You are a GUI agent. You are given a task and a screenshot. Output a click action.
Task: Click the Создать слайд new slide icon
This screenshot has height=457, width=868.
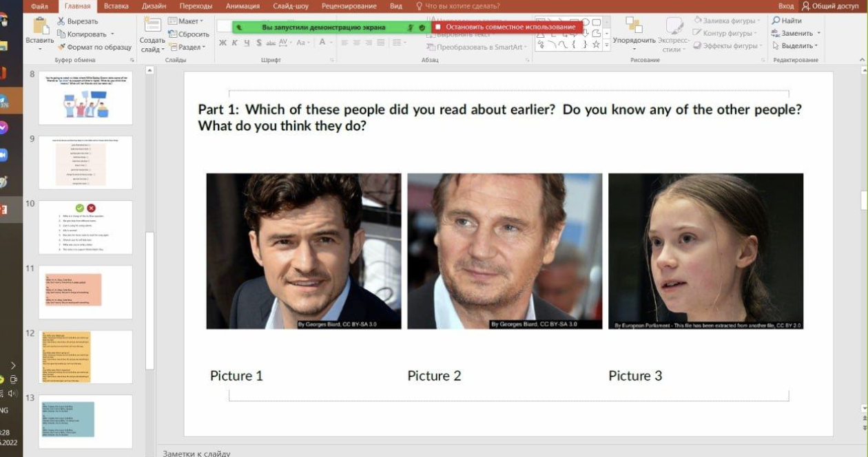point(152,25)
